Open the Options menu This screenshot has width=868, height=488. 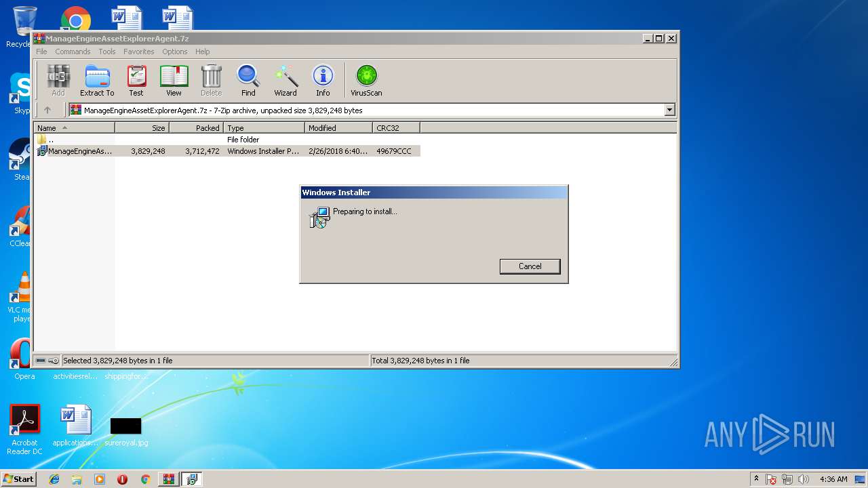(x=174, y=52)
